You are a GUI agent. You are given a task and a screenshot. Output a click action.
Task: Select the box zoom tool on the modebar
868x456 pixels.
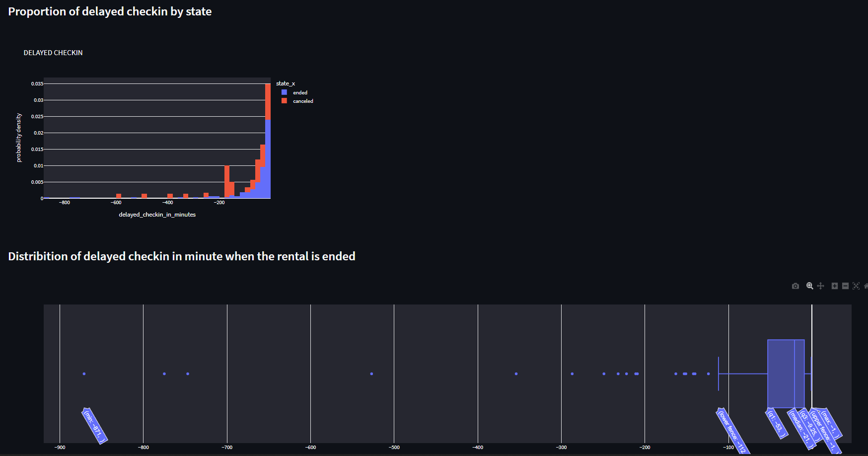coord(809,286)
